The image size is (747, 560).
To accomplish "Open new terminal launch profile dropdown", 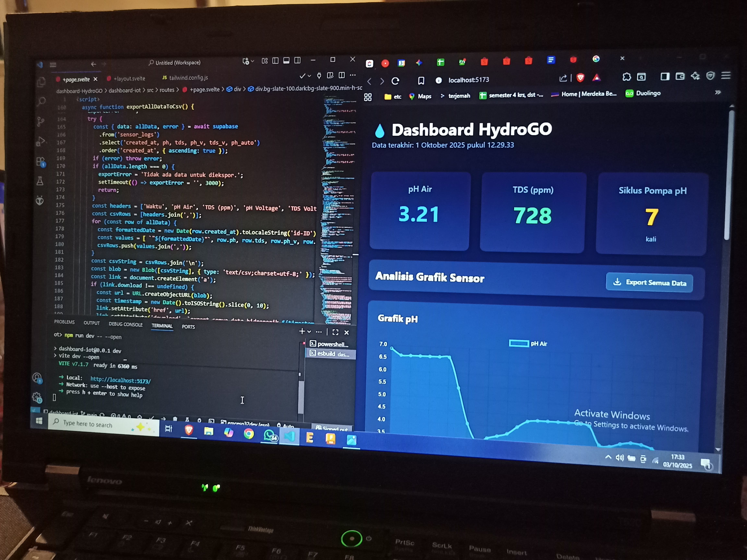I will 309,332.
